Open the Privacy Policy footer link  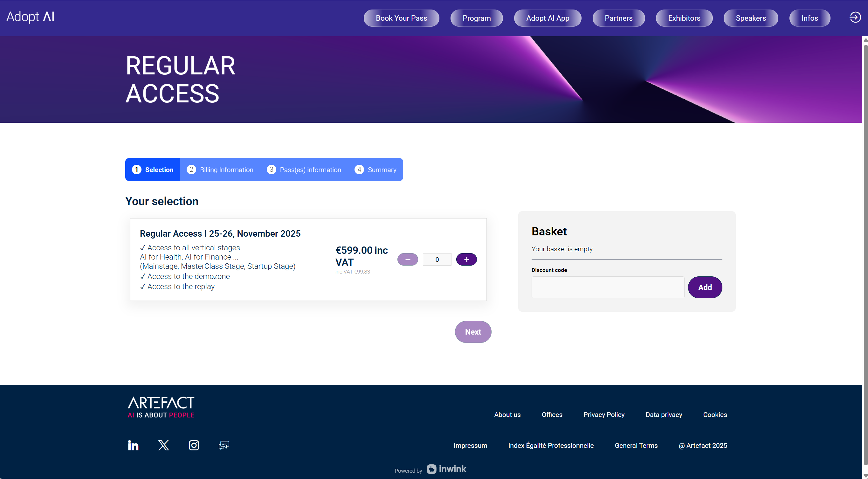(x=604, y=415)
